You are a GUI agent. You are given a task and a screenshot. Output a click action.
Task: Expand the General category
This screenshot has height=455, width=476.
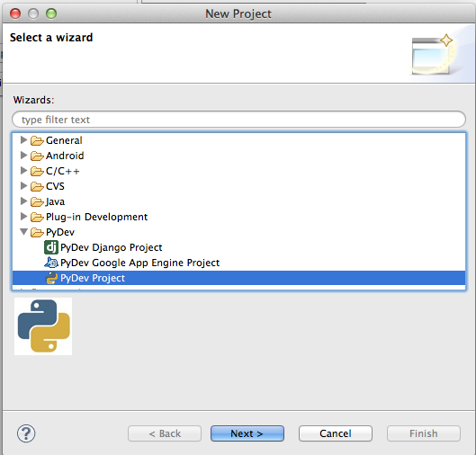[x=23, y=140]
